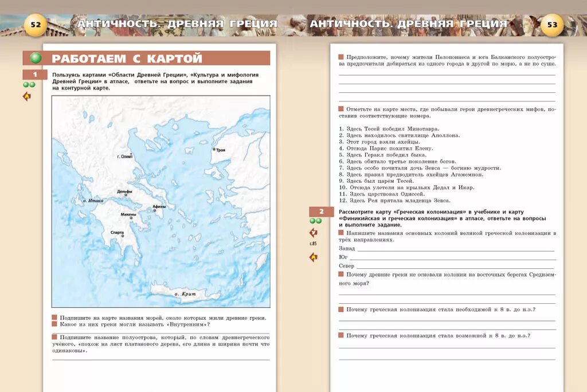587x392 pixels.
Task: Click the atlas "A" arrow icon under task 1
Action: (26, 97)
